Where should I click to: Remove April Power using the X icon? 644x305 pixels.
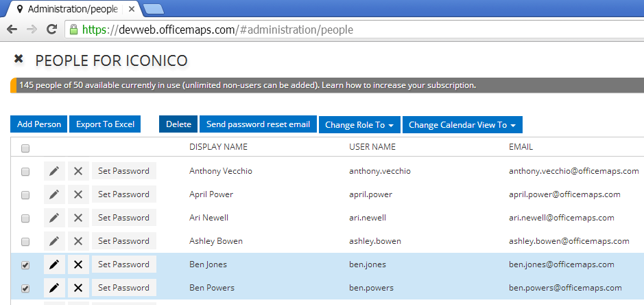78,194
